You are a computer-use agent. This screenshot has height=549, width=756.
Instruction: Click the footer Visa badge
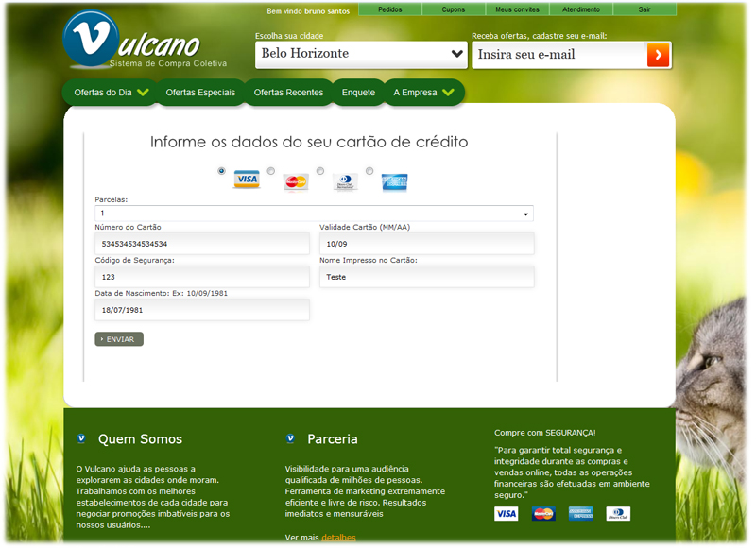tap(507, 514)
